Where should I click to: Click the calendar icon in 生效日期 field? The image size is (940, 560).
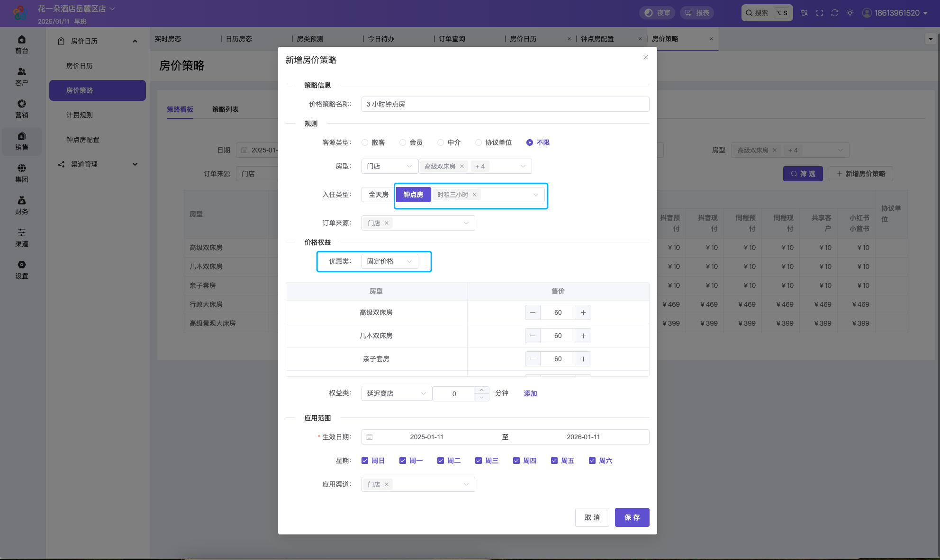click(370, 437)
